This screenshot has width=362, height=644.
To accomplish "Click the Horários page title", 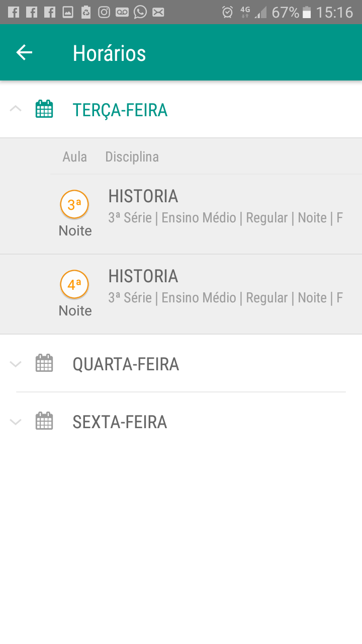I will [x=109, y=53].
